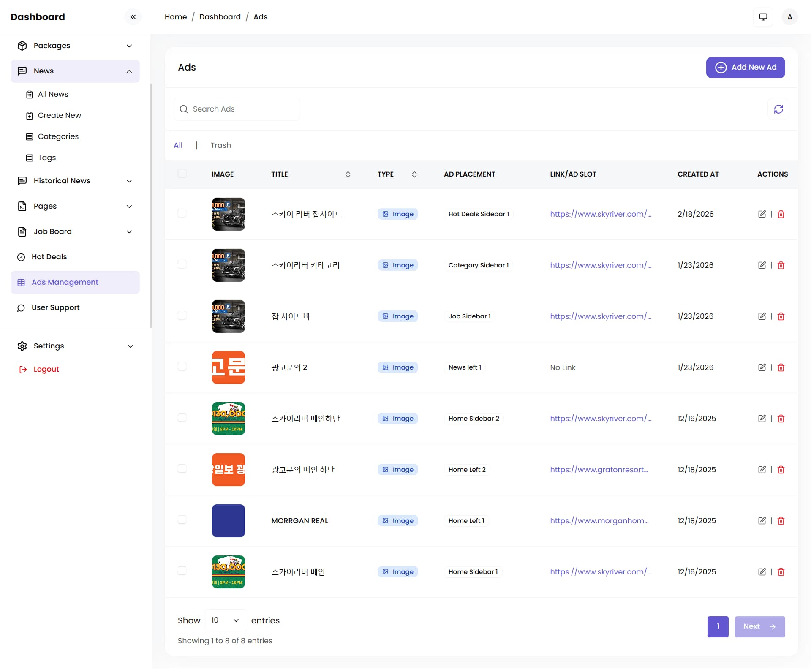Check the 스카이리버 카테고리 row checkbox

tap(182, 264)
